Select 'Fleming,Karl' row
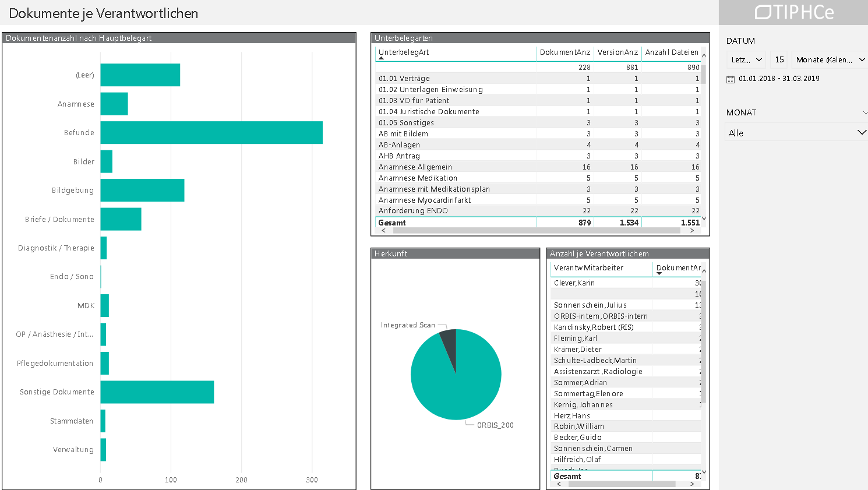This screenshot has width=868, height=490. [x=626, y=339]
